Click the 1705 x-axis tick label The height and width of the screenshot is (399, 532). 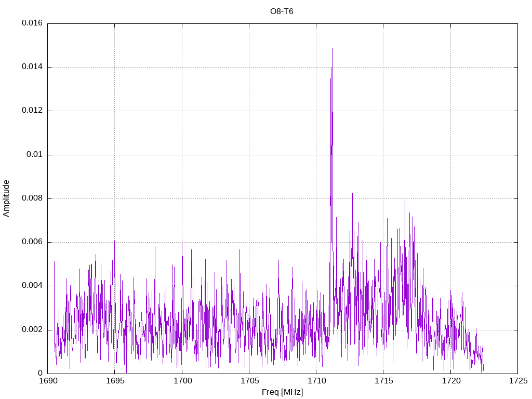click(249, 381)
